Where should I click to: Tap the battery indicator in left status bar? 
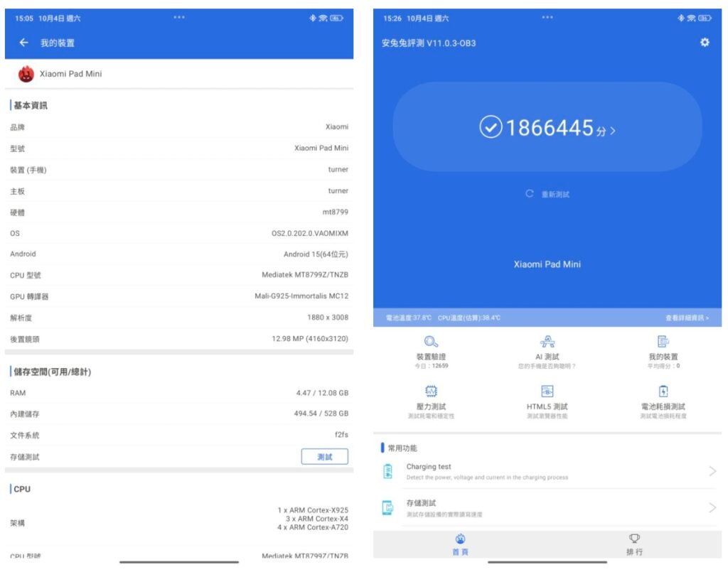(336, 18)
